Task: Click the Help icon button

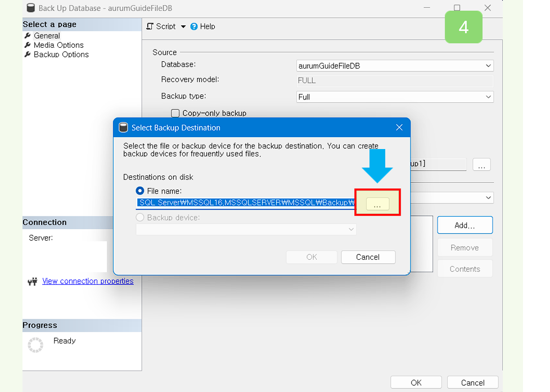Action: (194, 26)
